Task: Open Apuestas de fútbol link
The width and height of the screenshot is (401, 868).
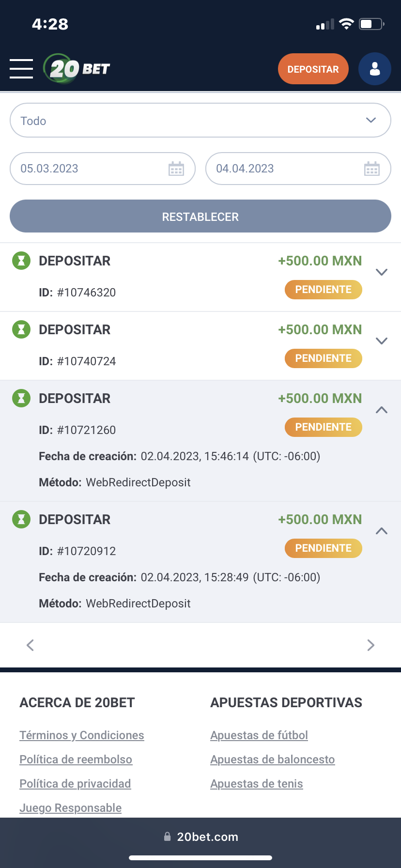Action: 259,735
